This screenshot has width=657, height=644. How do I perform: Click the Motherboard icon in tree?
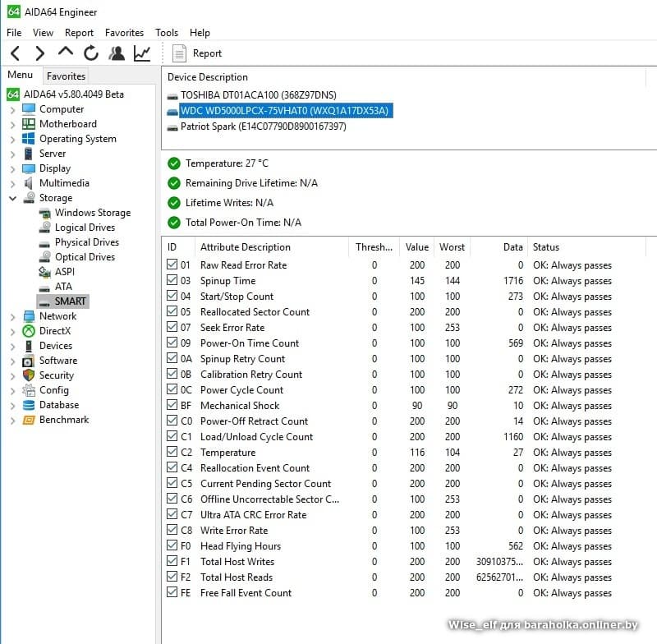click(x=29, y=123)
